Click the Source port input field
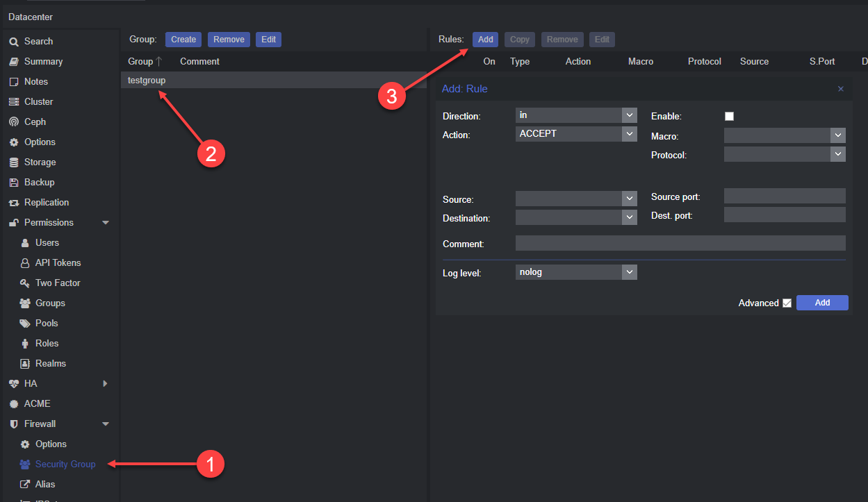Screen dimensions: 868x502 tap(785, 196)
